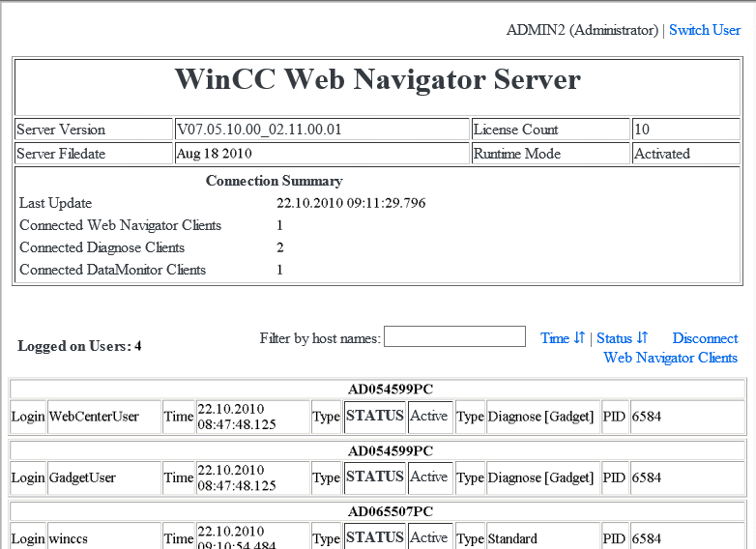Image resolution: width=756 pixels, height=549 pixels.
Task: Click the WinCC Web Navigator Server heading
Action: (x=378, y=79)
